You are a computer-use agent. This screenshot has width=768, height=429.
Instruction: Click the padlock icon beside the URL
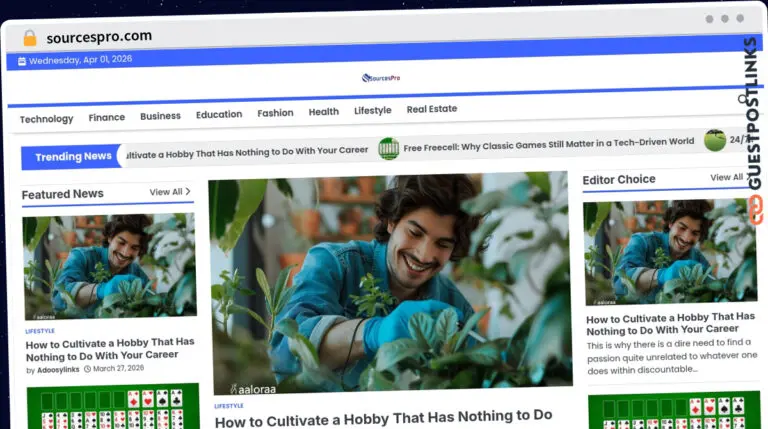[x=30, y=38]
